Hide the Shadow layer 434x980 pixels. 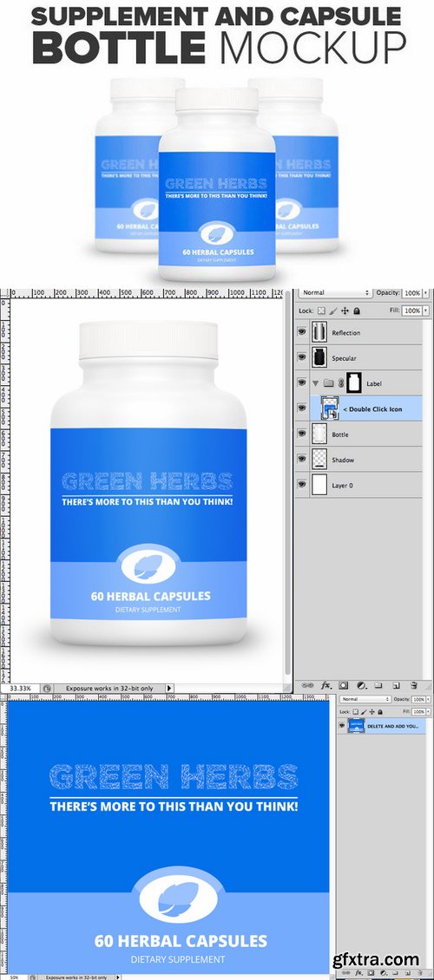(x=301, y=460)
